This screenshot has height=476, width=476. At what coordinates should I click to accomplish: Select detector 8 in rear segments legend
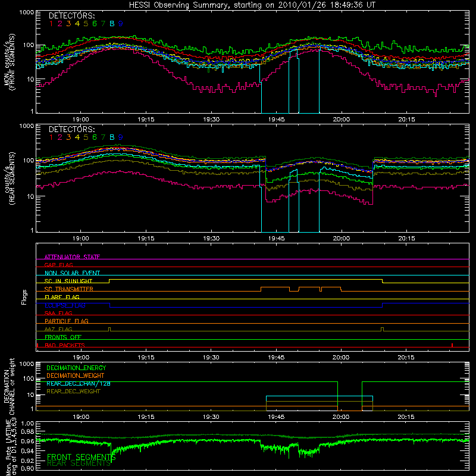pyautogui.click(x=112, y=137)
